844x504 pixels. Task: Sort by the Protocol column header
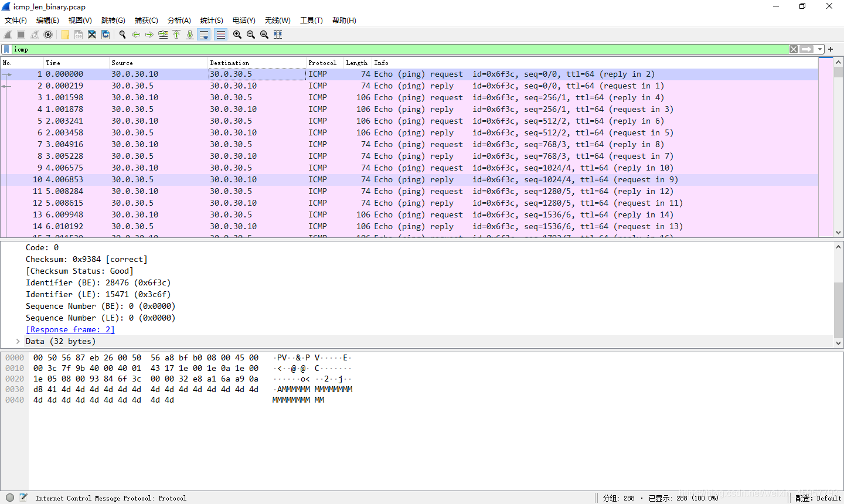tap(325, 63)
